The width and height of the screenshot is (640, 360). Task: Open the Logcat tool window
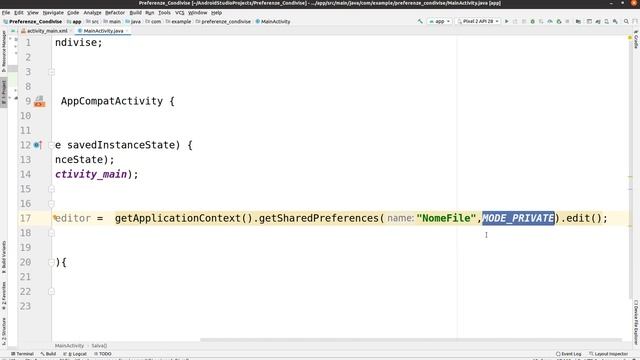[76, 354]
